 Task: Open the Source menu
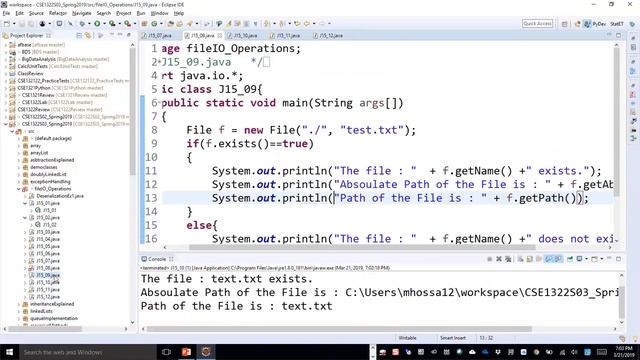36,13
